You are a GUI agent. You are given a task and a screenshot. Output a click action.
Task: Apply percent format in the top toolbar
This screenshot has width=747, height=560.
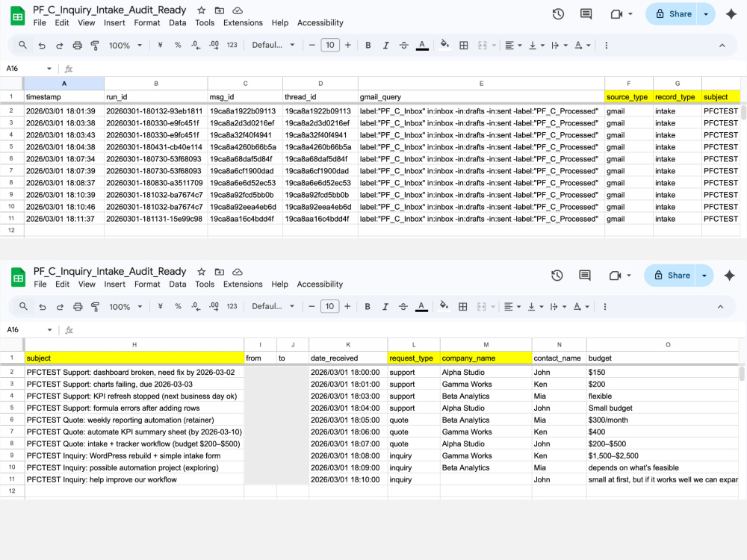coord(178,45)
